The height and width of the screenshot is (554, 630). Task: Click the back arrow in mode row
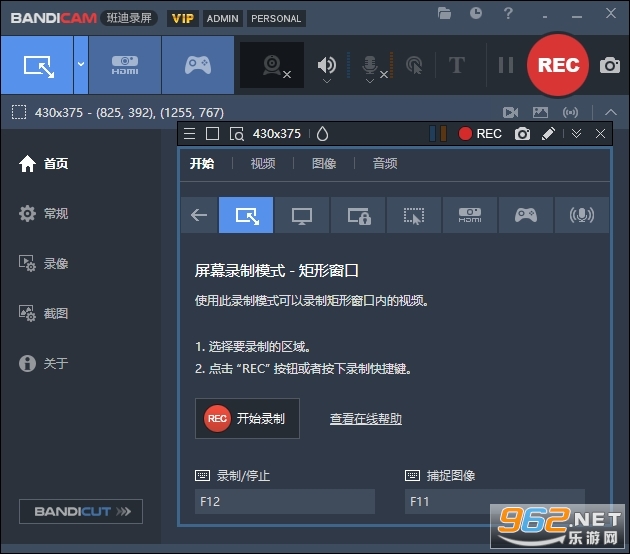point(199,215)
